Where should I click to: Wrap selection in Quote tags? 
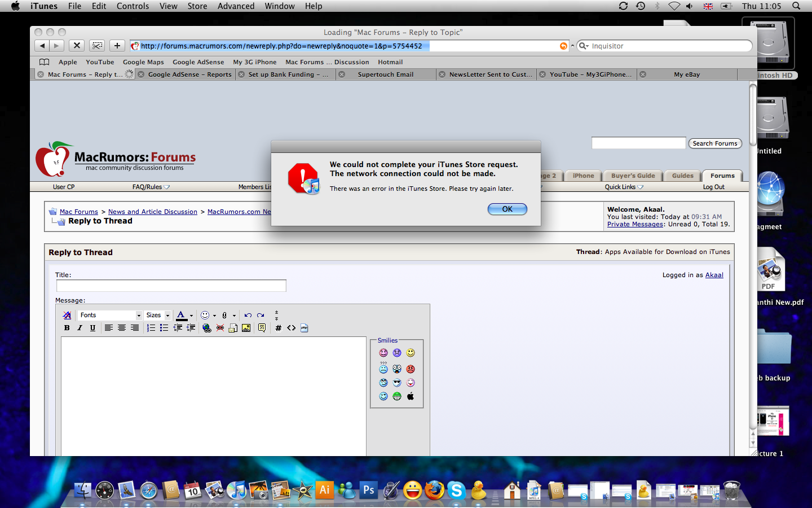click(262, 328)
